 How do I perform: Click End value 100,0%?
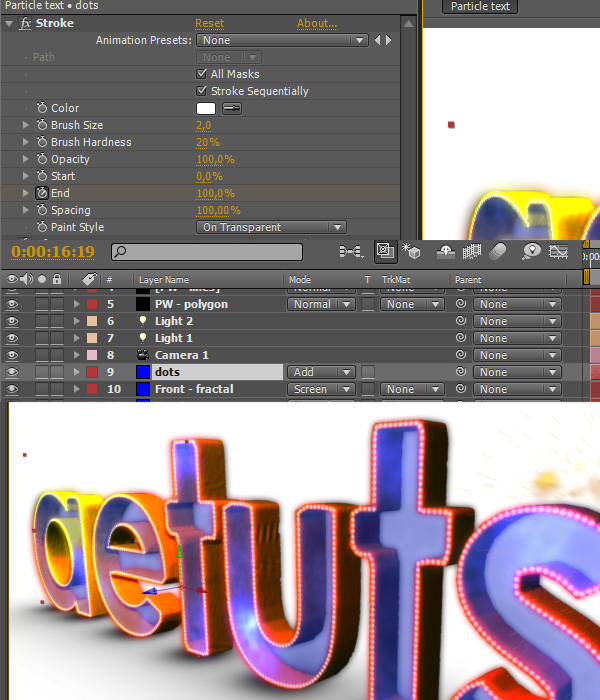[x=215, y=193]
